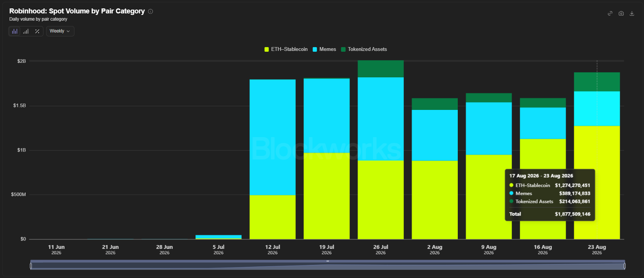Toggle the ETH–Stablecoin legend series
This screenshot has width=644, height=278.
286,49
